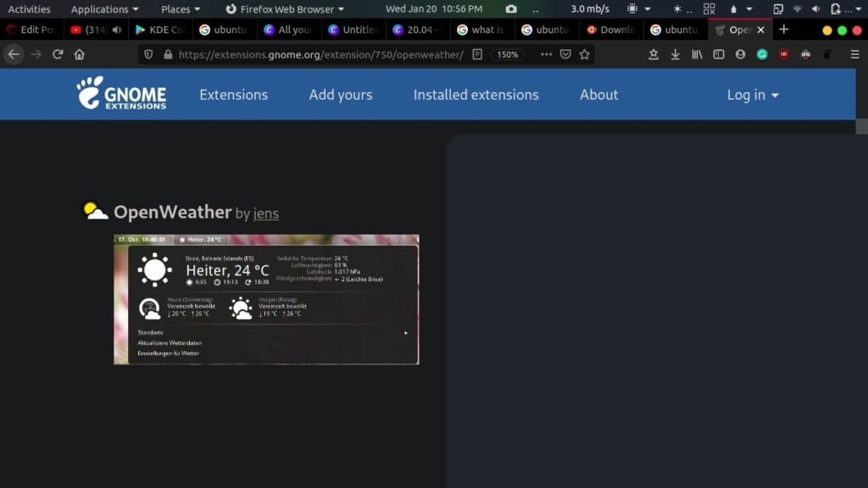This screenshot has width=868, height=488.
Task: Open the Grammarly extension
Action: [x=762, y=54]
